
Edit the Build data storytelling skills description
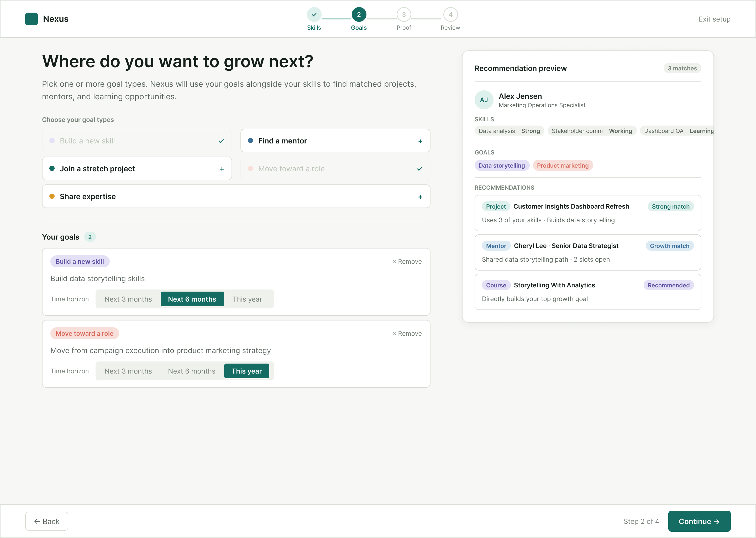pos(98,279)
